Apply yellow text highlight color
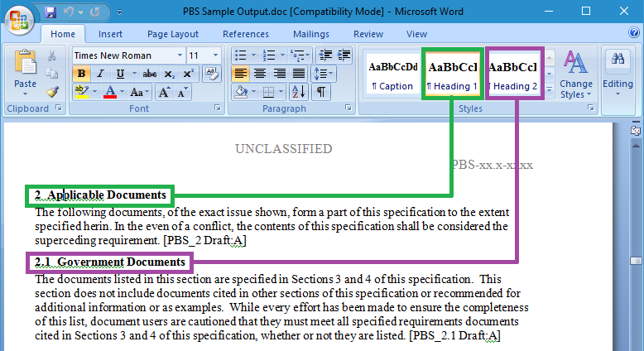Screen dimensions: 644x351 point(82,92)
